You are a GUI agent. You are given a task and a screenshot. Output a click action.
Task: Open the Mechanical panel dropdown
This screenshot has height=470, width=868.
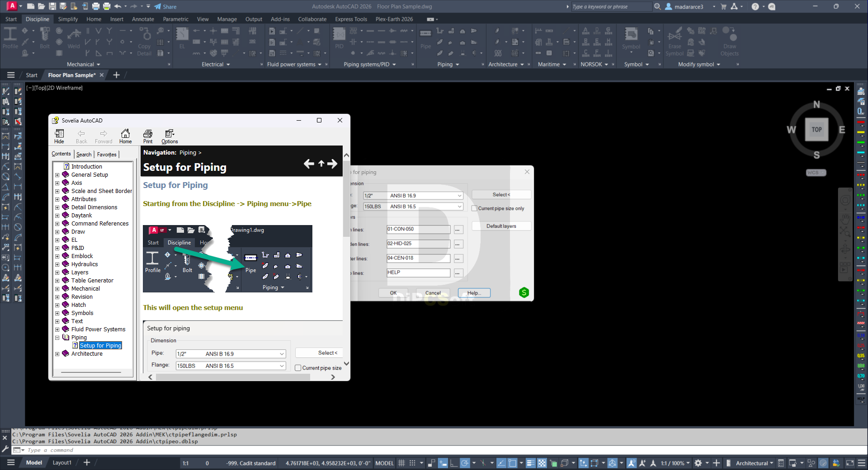tap(84, 65)
